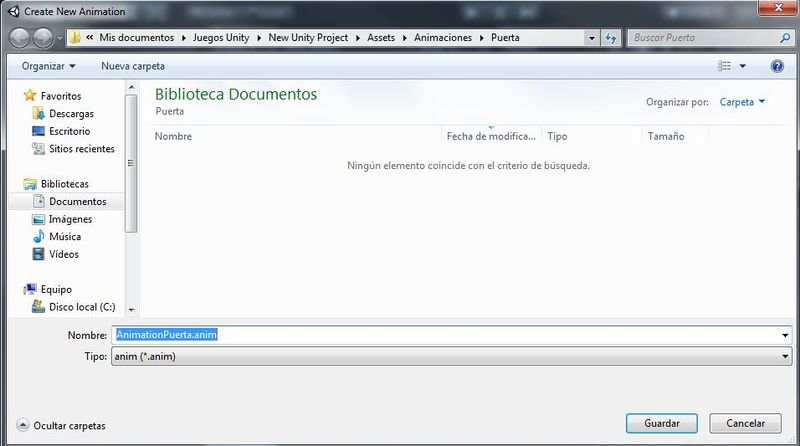Select Juegos Unity in breadcrumb path
800x446 pixels.
[x=221, y=38]
